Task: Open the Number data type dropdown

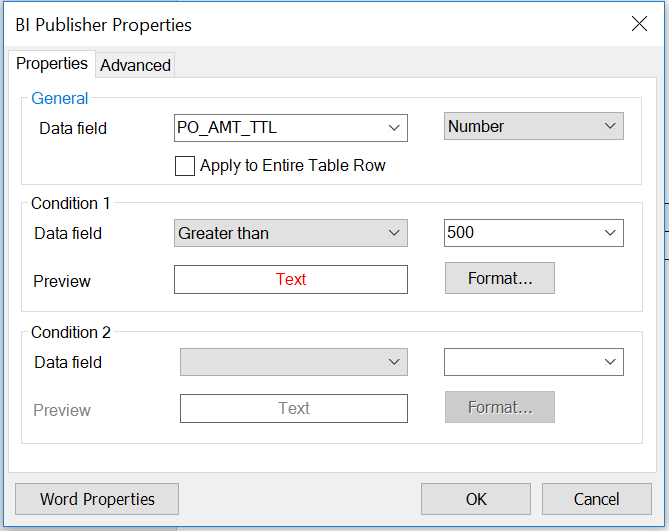Action: (x=534, y=126)
